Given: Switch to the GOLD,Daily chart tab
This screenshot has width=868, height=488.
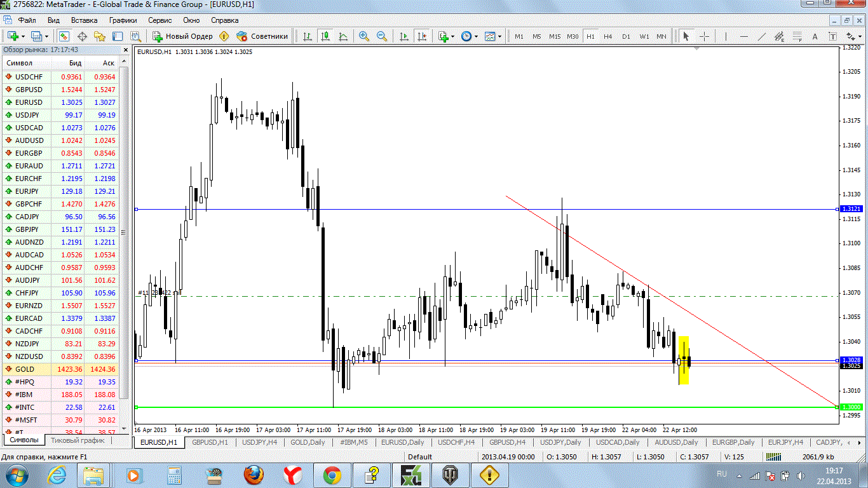Looking at the screenshot, I should click(x=308, y=442).
